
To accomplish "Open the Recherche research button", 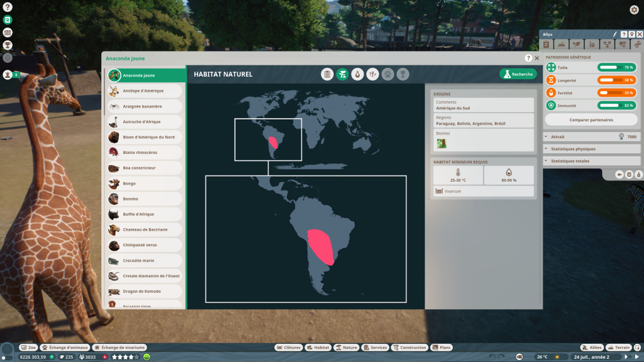I will (518, 74).
